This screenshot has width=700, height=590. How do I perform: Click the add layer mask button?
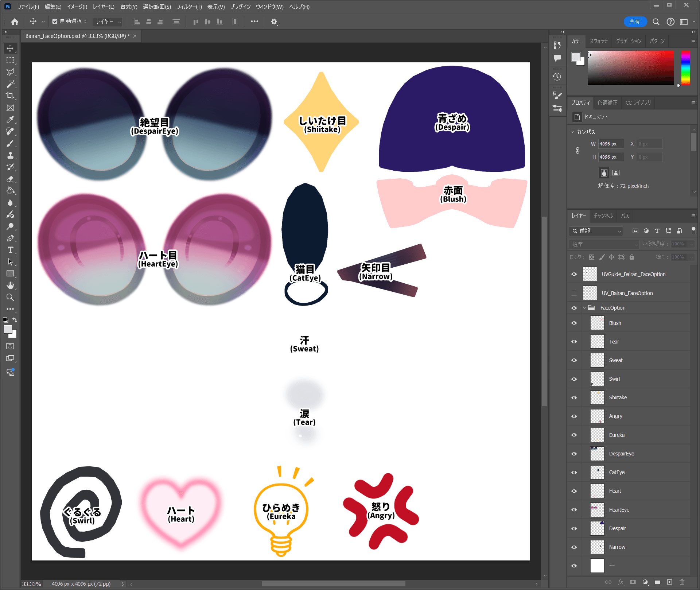(x=633, y=582)
